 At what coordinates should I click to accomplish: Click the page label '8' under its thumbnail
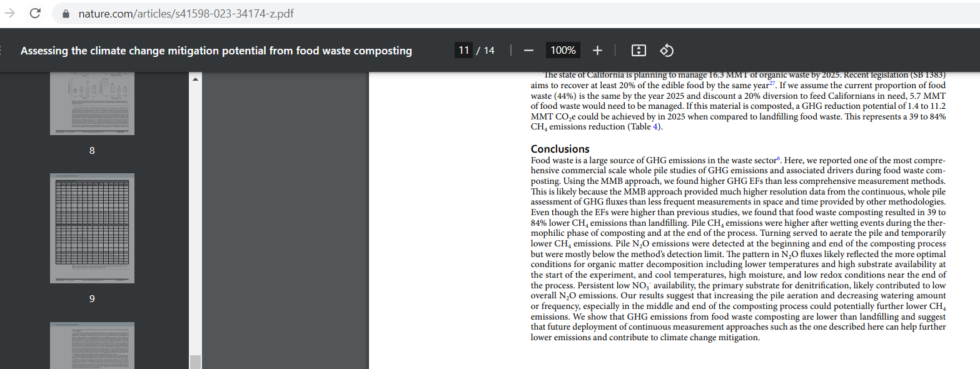pos(92,151)
